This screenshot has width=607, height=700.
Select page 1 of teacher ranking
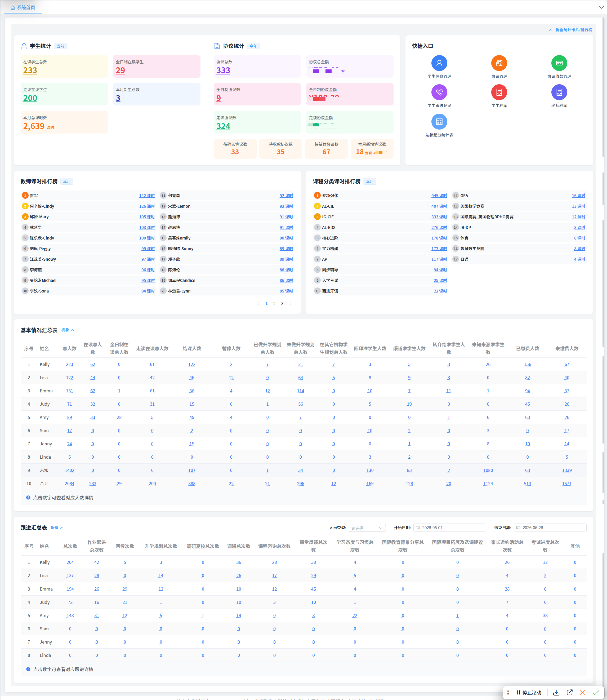(266, 303)
